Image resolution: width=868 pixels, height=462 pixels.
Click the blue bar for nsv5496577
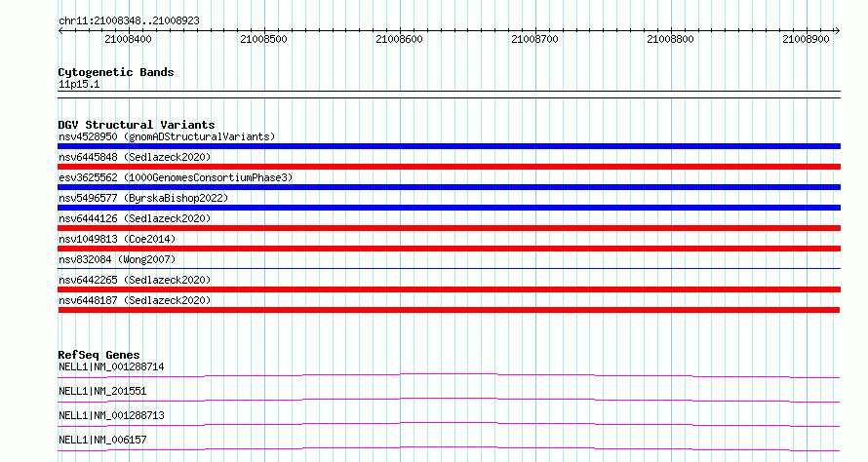point(449,208)
